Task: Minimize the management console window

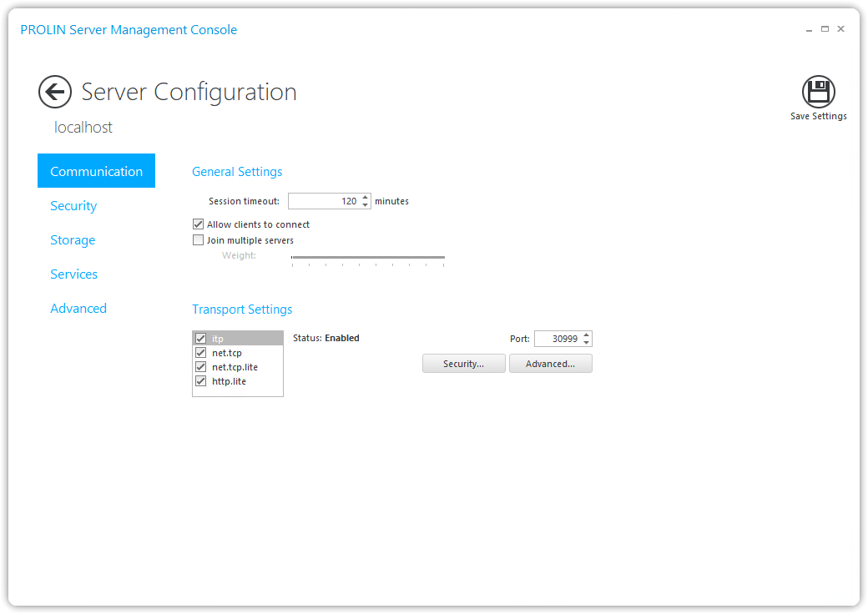Action: tap(809, 29)
